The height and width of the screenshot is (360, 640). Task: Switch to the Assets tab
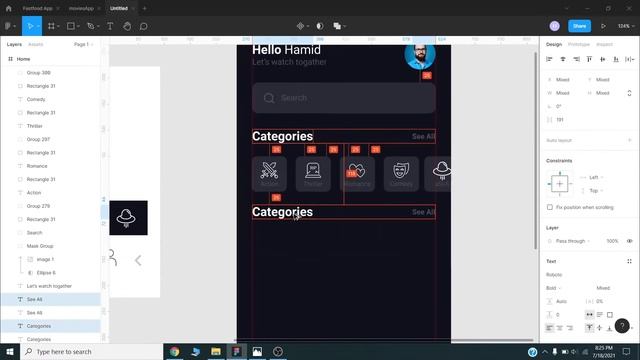36,44
